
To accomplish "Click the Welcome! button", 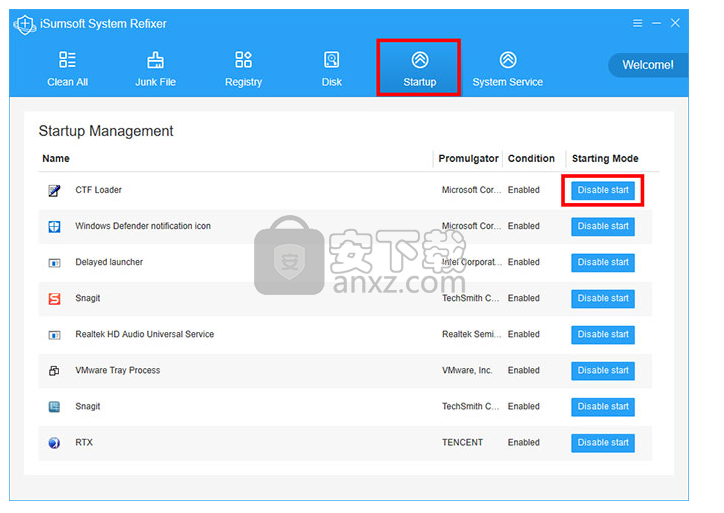I will [648, 65].
